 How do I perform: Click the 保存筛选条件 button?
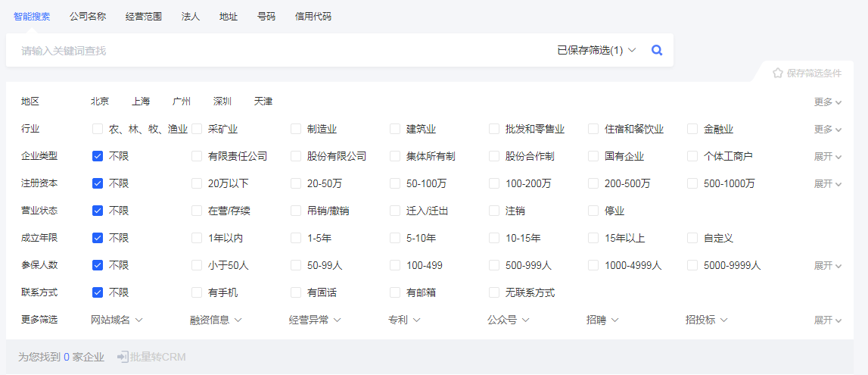coord(807,73)
